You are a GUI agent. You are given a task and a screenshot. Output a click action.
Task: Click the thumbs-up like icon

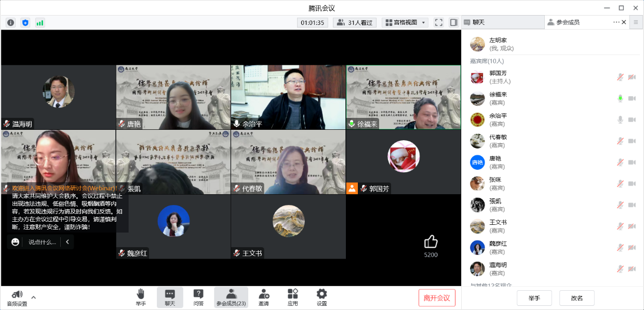pos(431,241)
